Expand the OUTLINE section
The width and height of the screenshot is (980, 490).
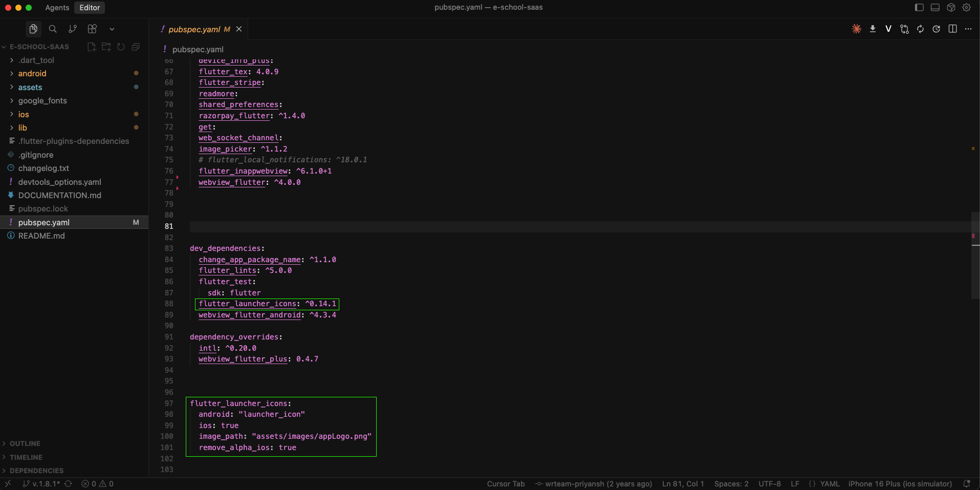25,444
